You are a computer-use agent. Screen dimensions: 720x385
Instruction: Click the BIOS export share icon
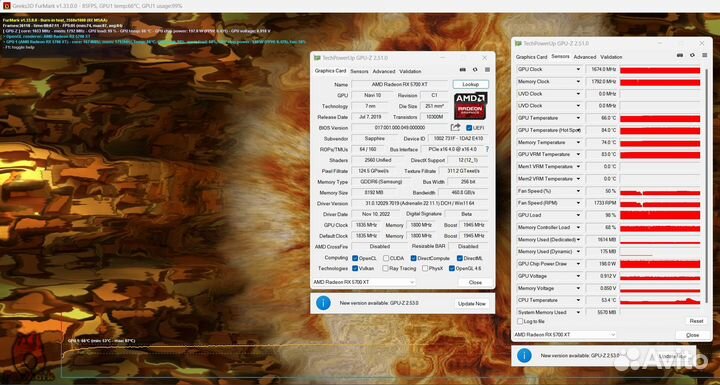click(456, 127)
